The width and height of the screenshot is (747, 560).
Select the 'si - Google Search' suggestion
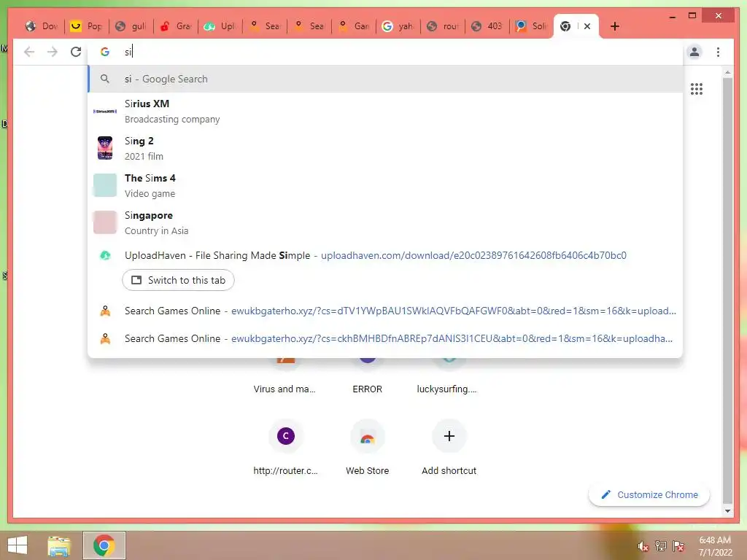[385, 79]
